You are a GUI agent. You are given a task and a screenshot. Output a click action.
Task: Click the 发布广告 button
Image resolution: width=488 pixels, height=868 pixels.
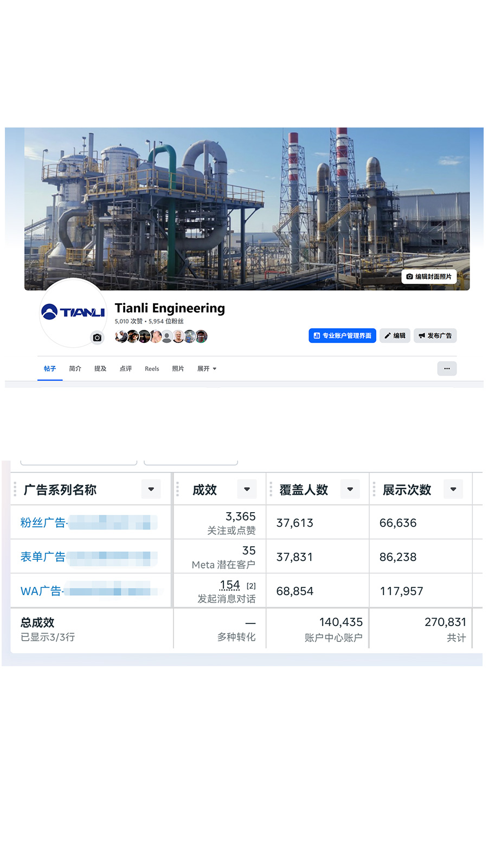point(435,336)
